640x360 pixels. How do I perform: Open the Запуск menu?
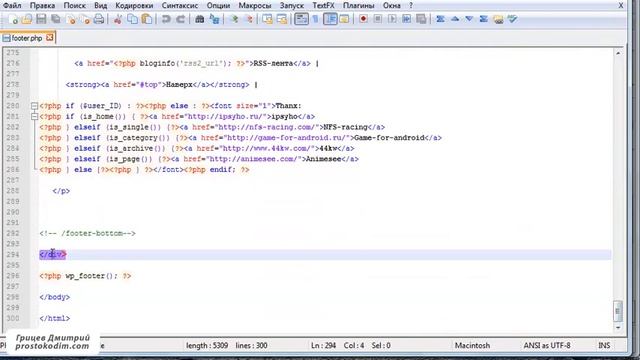(291, 5)
